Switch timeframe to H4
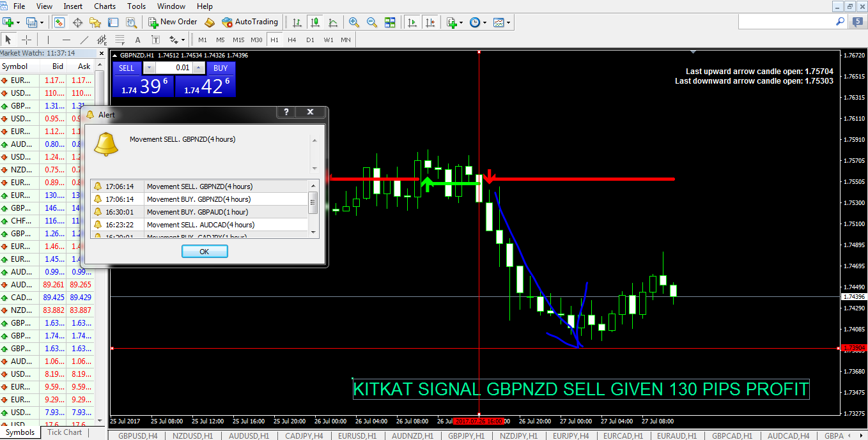Screen dimensions: 868x440 (x=292, y=40)
